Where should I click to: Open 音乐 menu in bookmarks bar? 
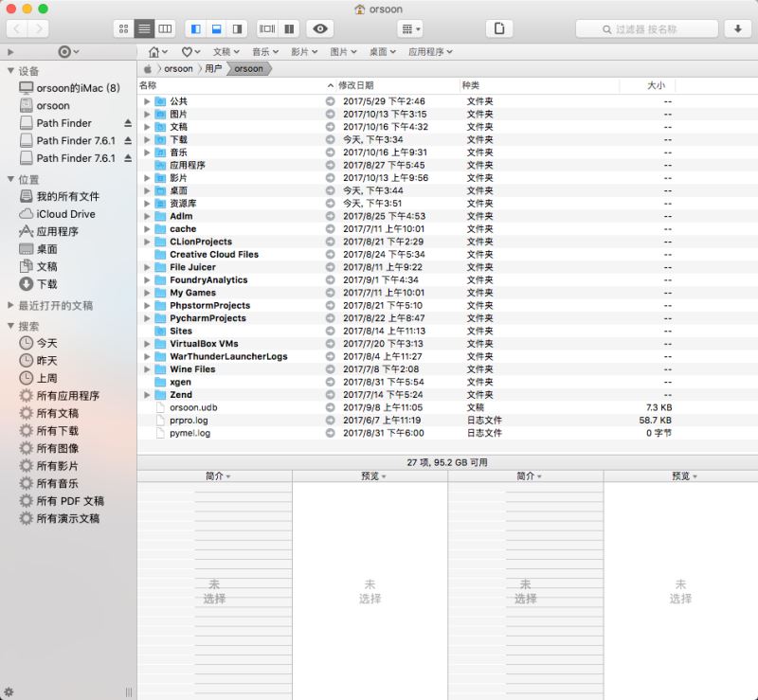pos(265,52)
